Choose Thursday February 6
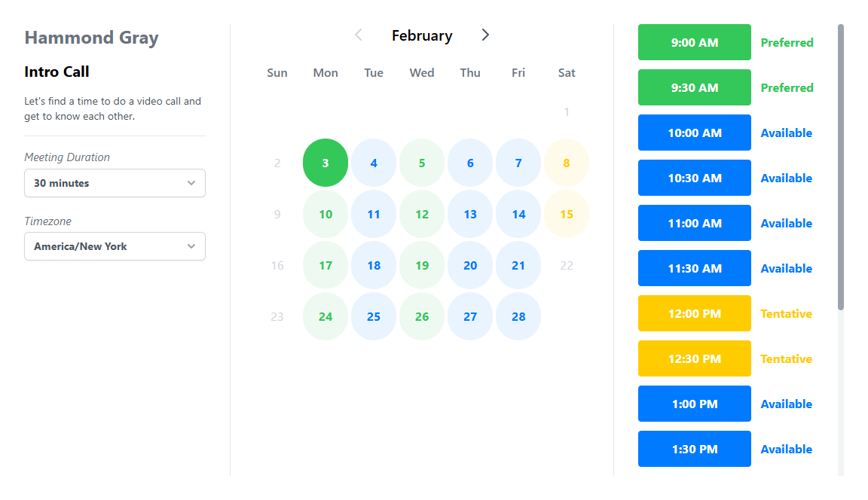The image size is (868, 500). pos(470,163)
